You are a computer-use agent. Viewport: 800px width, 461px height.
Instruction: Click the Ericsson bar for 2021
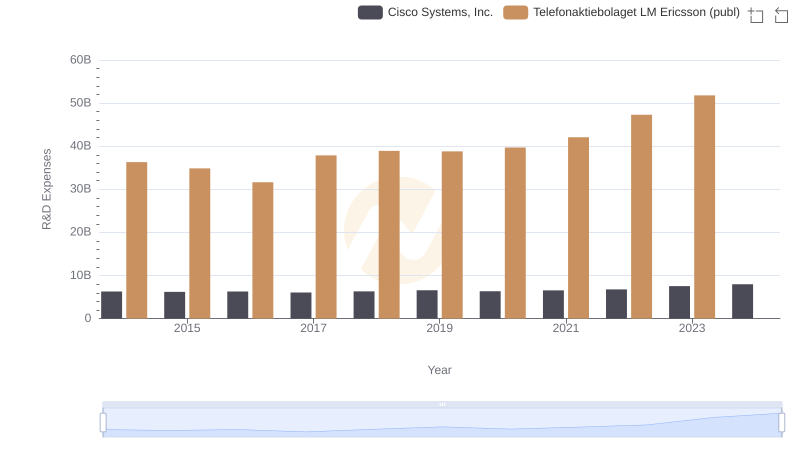[578, 227]
